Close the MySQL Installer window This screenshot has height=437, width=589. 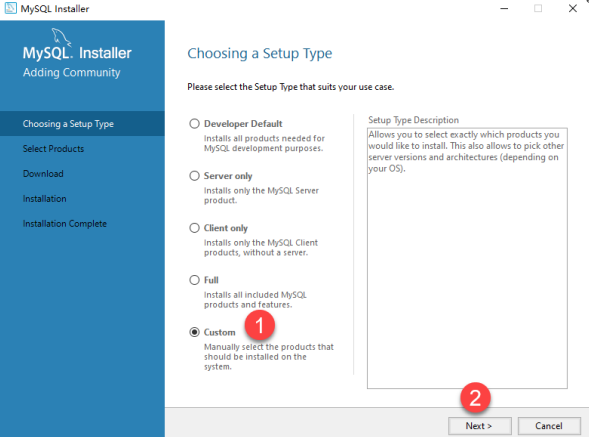pyautogui.click(x=572, y=8)
